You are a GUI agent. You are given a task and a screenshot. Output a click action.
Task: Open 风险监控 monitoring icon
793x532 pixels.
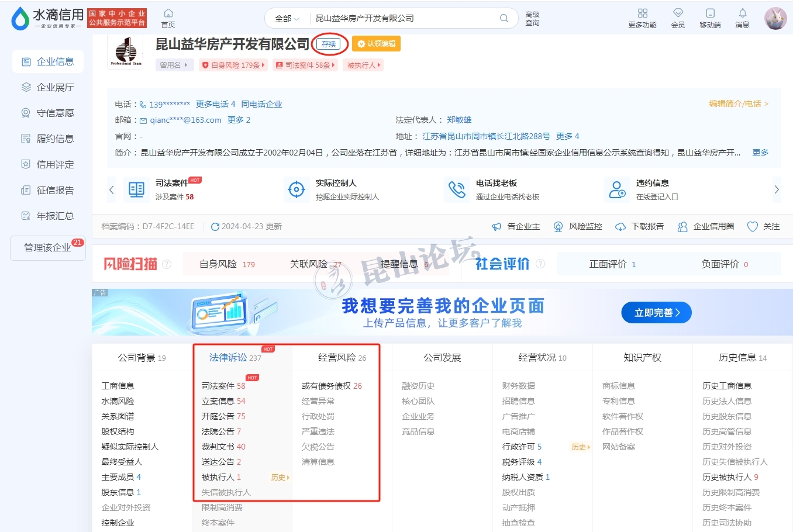[x=558, y=227]
